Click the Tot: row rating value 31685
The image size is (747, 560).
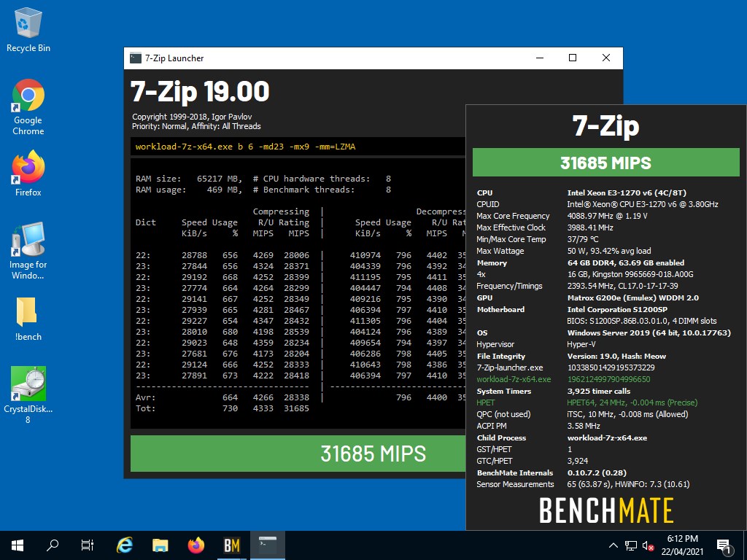point(296,408)
